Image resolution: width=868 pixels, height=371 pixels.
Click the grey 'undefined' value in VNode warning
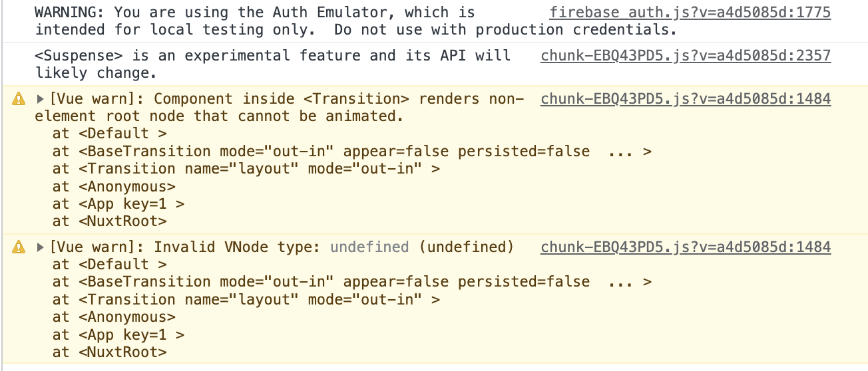point(369,247)
